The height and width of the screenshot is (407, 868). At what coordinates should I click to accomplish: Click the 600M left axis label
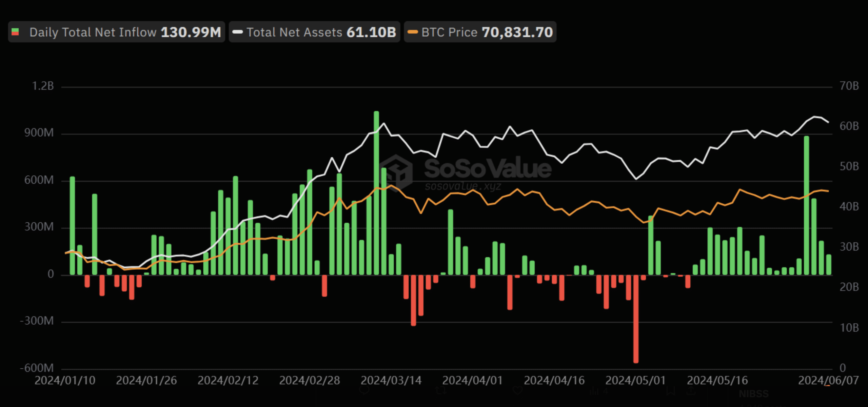pos(39,180)
